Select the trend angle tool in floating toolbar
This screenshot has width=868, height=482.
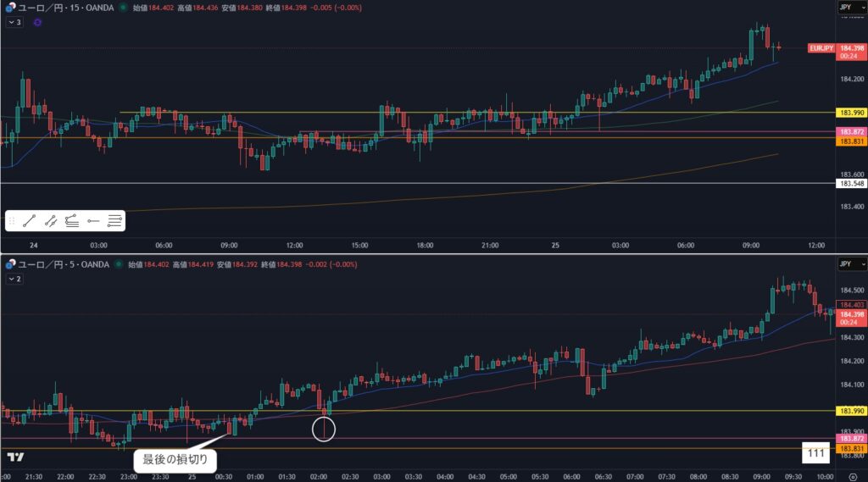[x=72, y=221]
